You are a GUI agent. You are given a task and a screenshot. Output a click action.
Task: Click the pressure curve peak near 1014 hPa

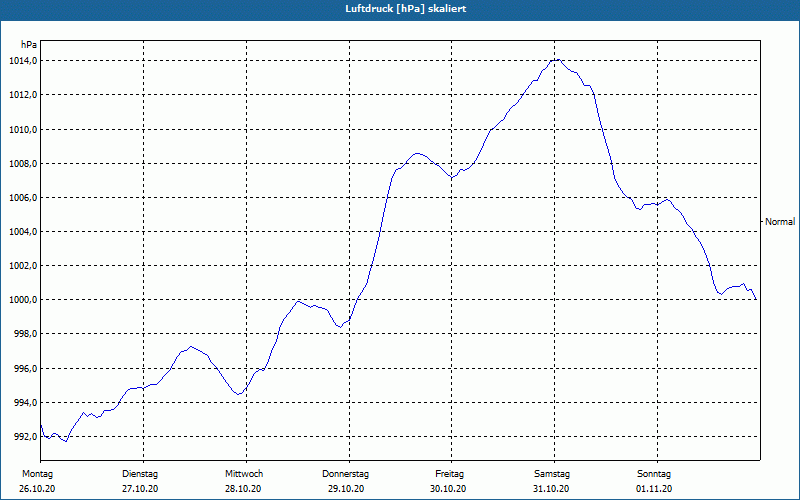557,60
